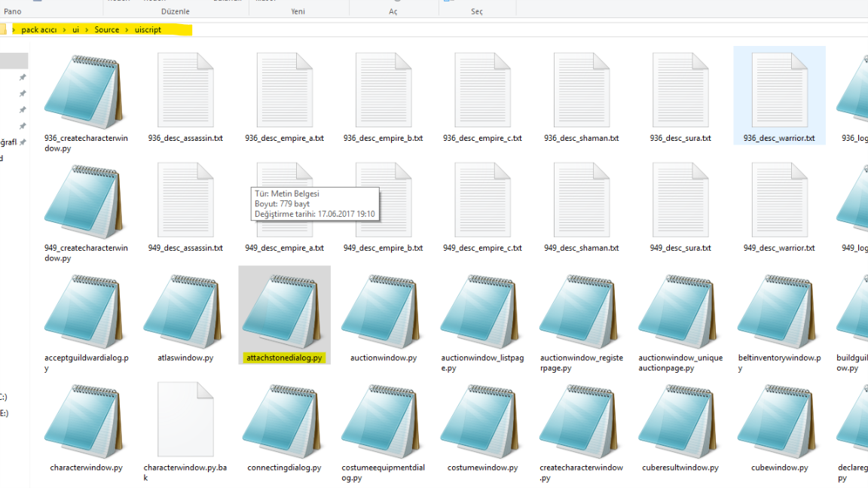Click the 949_desc_empire_b.txt file name

click(383, 248)
